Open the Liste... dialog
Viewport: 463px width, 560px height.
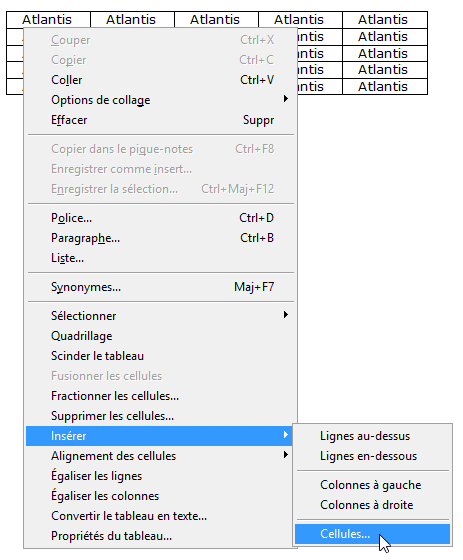tap(160, 258)
